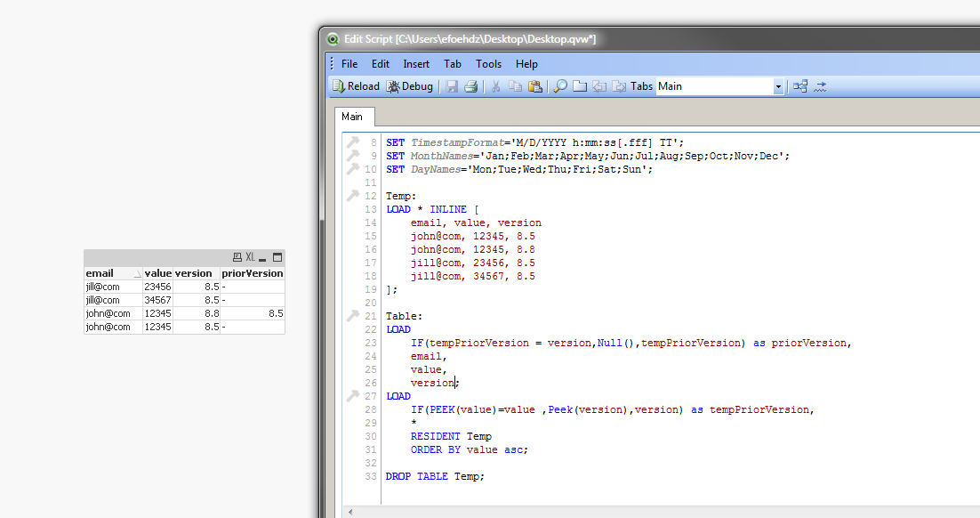This screenshot has height=518, width=980.
Task: Open the Table Viewer icon
Action: click(x=800, y=86)
